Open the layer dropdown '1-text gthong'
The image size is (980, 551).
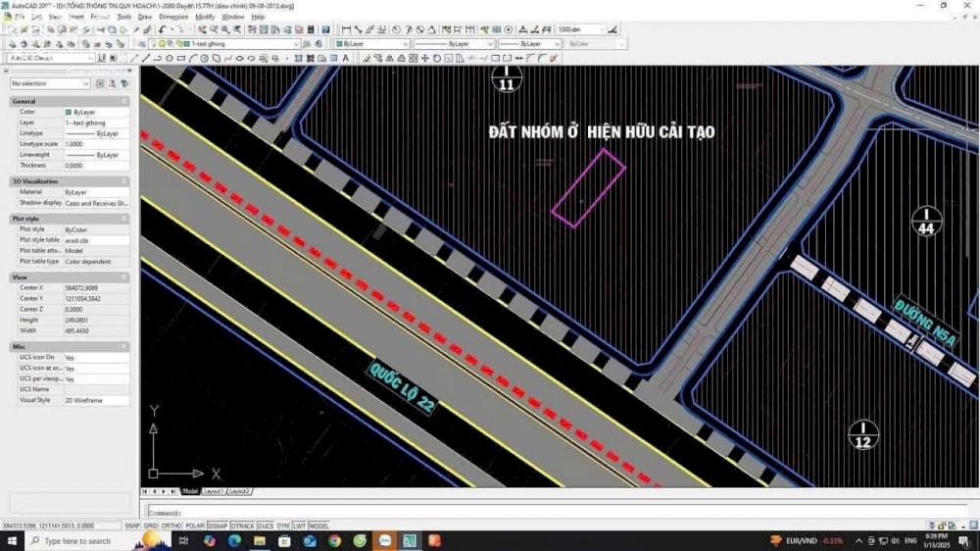coord(243,44)
